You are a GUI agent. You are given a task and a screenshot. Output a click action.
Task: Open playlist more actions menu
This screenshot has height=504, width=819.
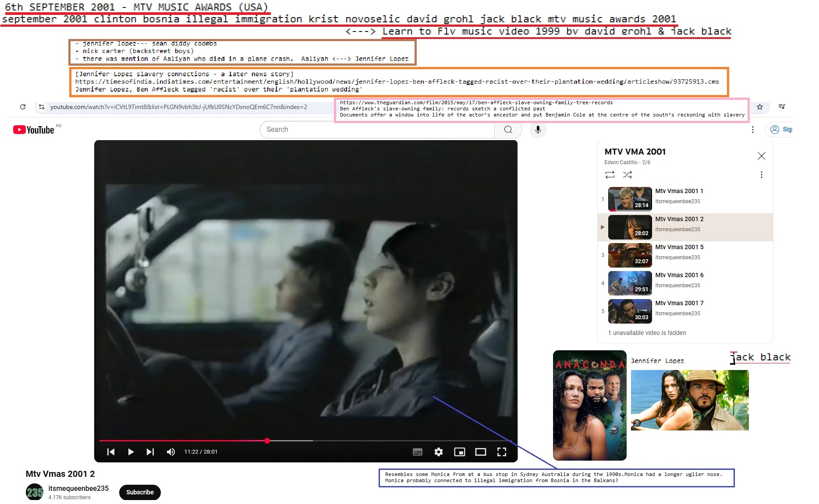coord(762,175)
